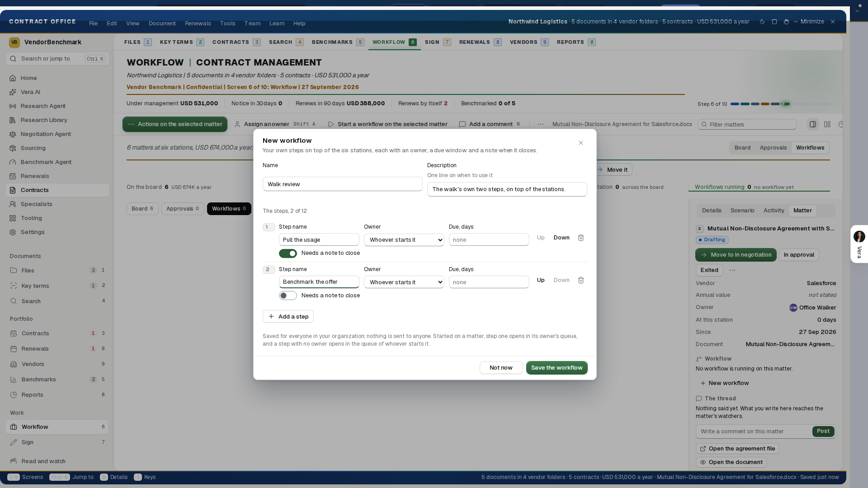This screenshot has width=868, height=488.
Task: Click the hand icon in the title bar
Action: [786, 22]
